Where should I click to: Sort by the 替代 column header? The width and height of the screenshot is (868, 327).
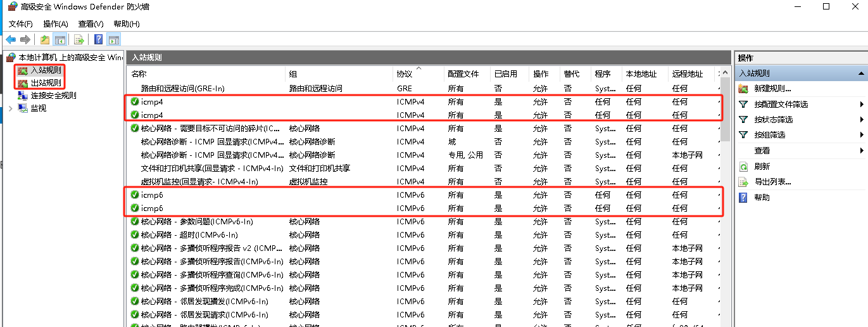click(x=575, y=74)
